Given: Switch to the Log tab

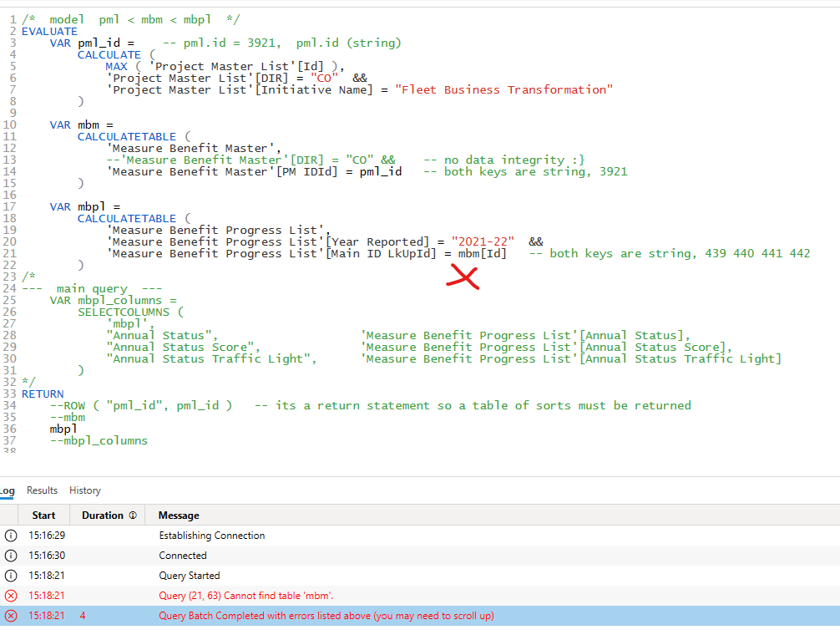Looking at the screenshot, I should 7,490.
